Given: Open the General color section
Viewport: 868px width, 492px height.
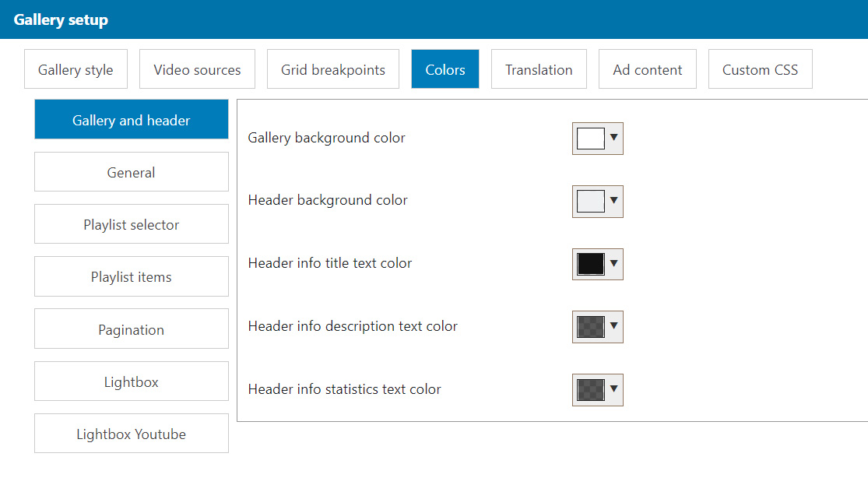Looking at the screenshot, I should [132, 172].
